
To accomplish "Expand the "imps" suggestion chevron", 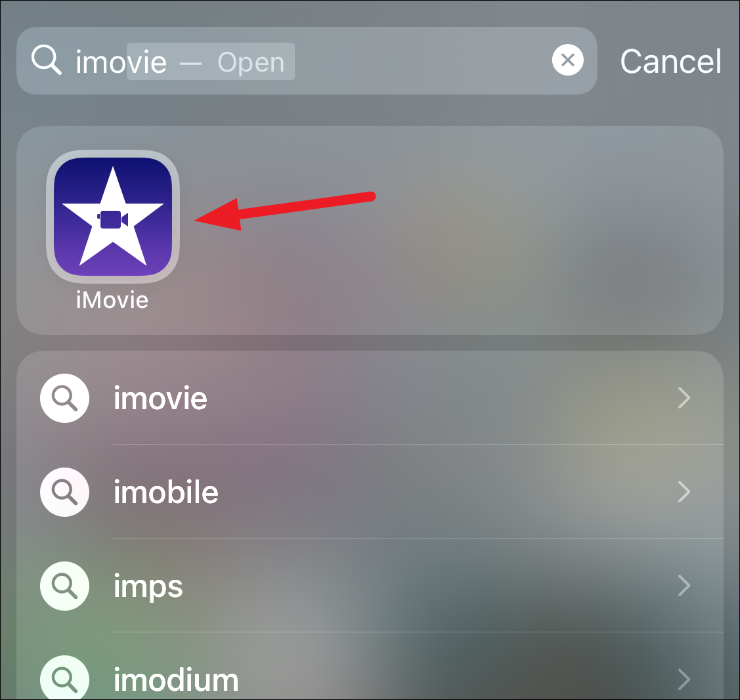I will coord(684,586).
